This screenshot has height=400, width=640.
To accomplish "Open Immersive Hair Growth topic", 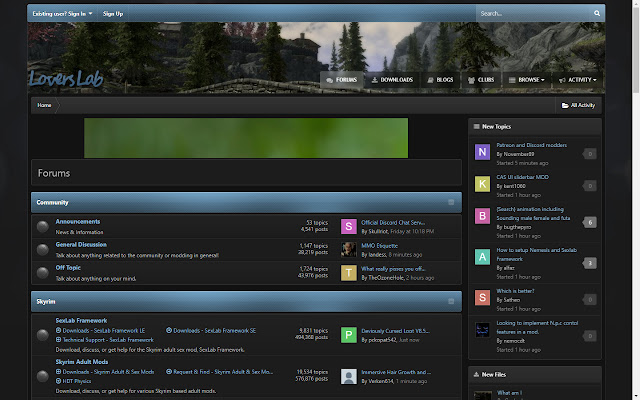I will point(396,372).
